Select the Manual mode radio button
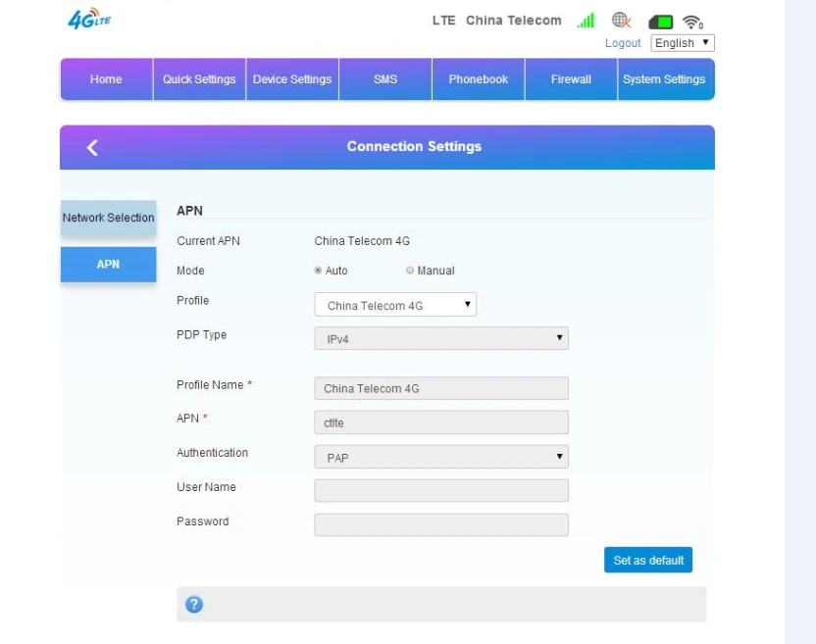The image size is (816, 644). click(x=410, y=270)
